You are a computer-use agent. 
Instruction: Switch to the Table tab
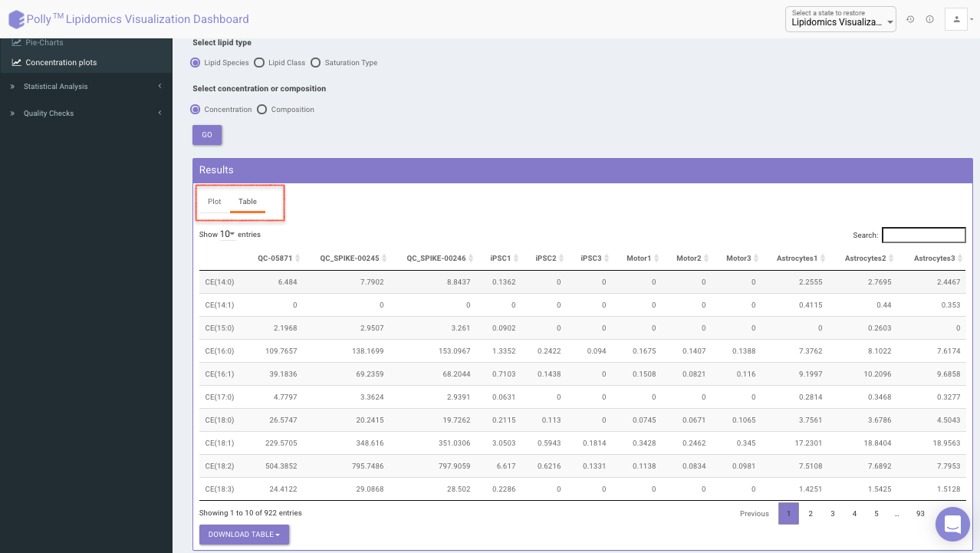click(248, 202)
